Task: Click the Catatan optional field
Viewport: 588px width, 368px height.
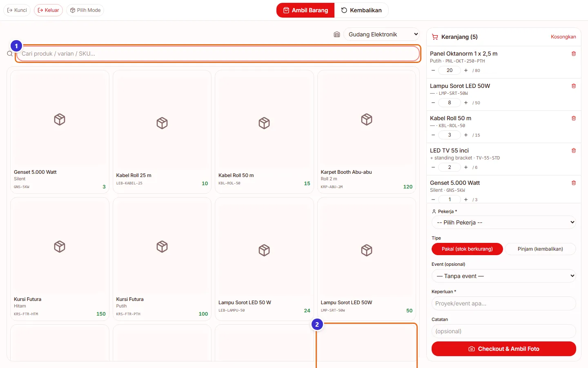Action: pos(504,331)
